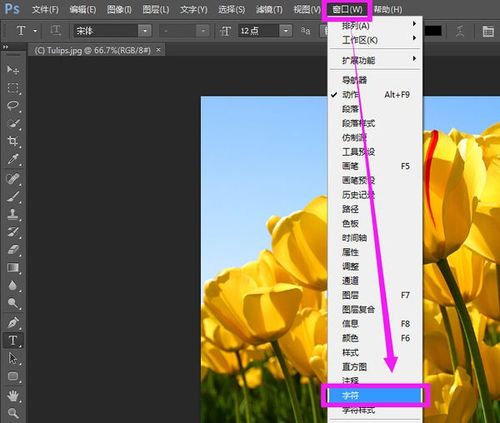
Task: Select the Rounded Rectangle shape tool
Action: tap(13, 376)
